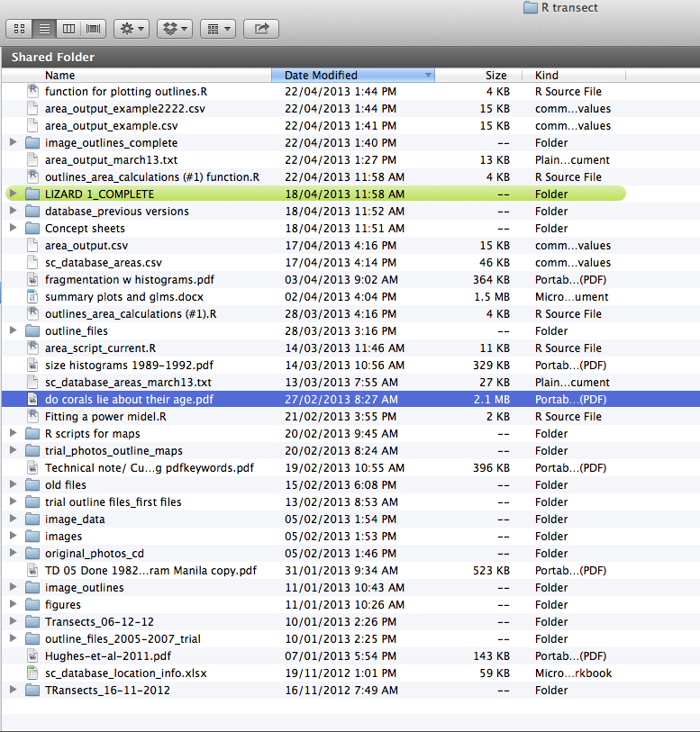
Task: Click the PDF icon of Hughes-et-al-2011.pdf
Action: click(32, 655)
